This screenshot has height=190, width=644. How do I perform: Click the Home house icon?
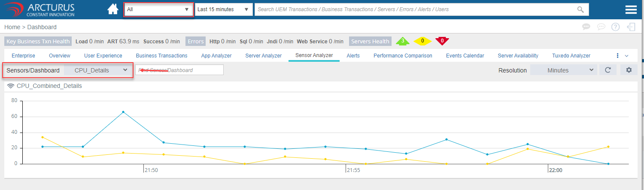point(113,9)
